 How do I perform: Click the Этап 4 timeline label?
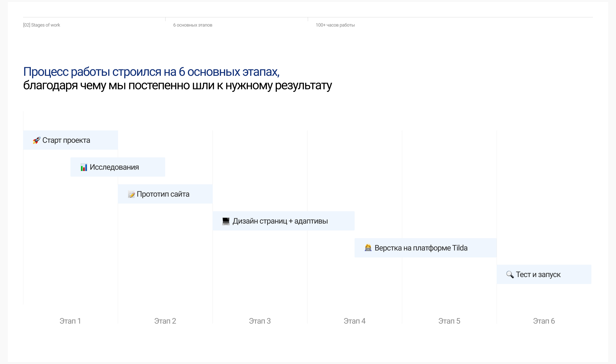(x=354, y=321)
